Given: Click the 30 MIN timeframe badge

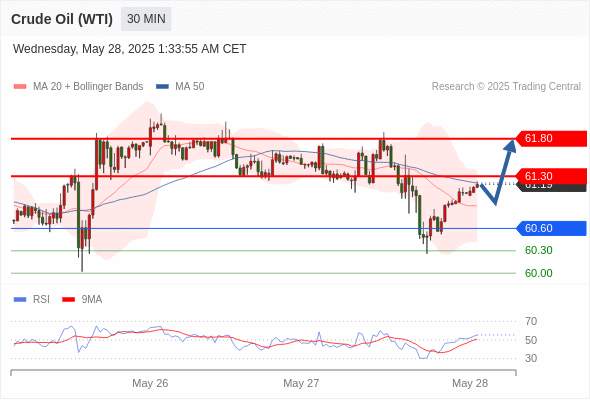Looking at the screenshot, I should tap(146, 19).
